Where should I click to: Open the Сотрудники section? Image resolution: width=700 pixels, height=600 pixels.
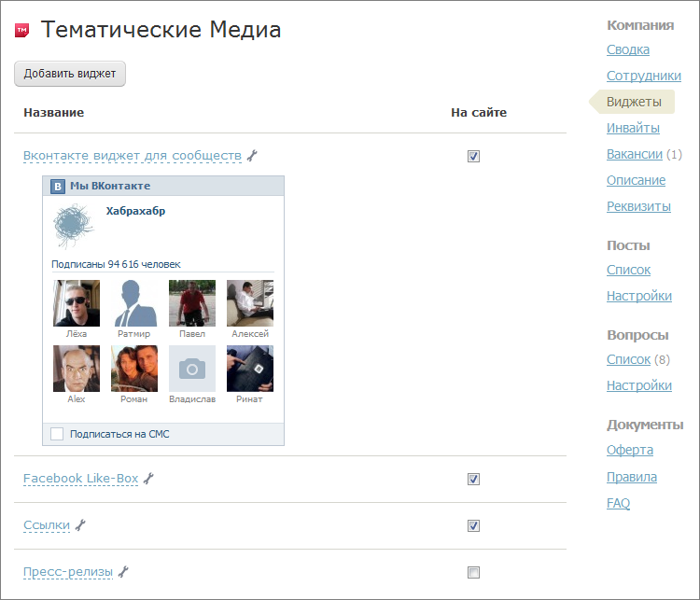tap(644, 76)
